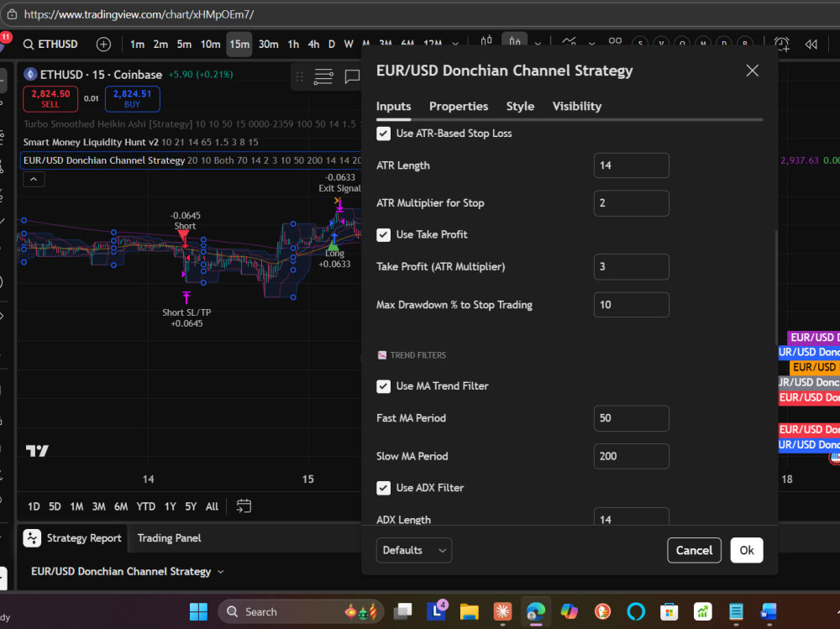
Task: Click the Slow MA Period field
Action: 631,457
